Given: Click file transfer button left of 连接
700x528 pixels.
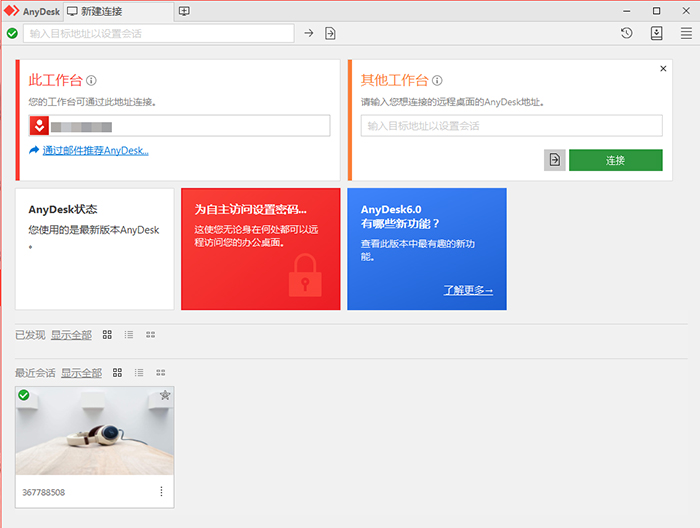Looking at the screenshot, I should [x=554, y=160].
